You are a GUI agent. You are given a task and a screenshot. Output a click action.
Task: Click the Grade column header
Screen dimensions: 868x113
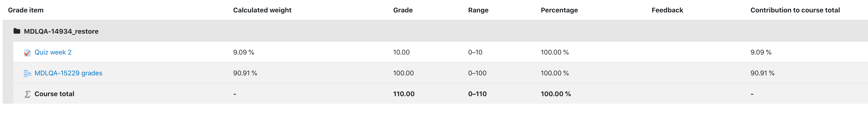403,10
